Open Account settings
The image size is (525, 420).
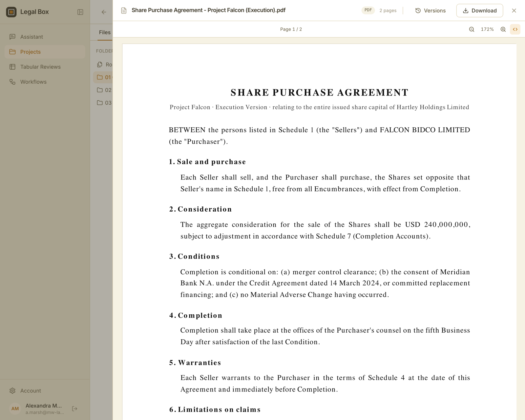(x=45, y=390)
